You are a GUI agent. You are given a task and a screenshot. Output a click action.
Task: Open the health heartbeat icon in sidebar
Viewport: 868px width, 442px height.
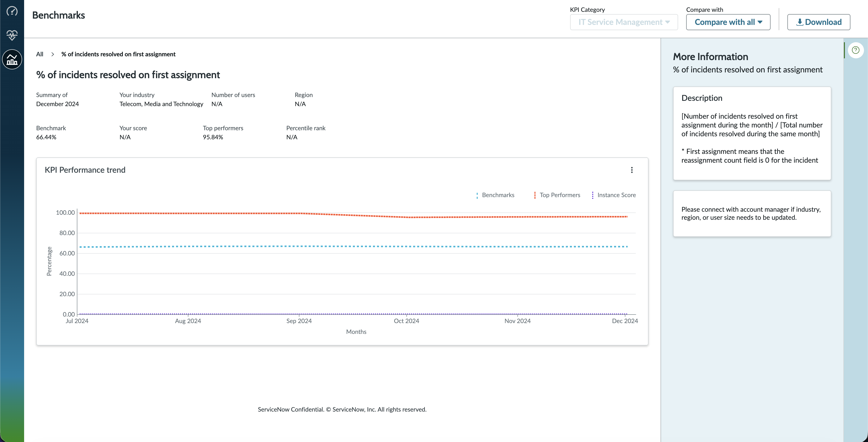(12, 35)
